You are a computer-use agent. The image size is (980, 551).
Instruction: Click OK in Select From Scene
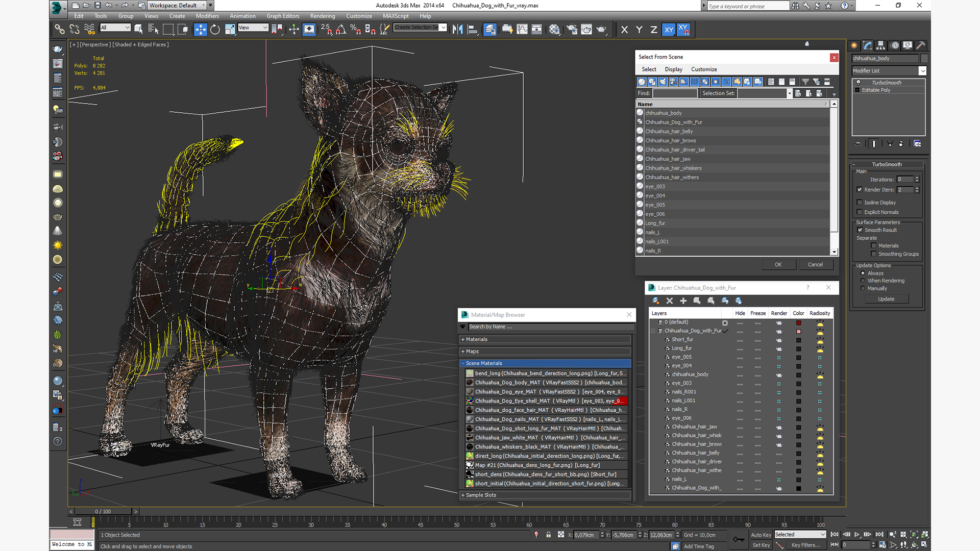coord(778,264)
